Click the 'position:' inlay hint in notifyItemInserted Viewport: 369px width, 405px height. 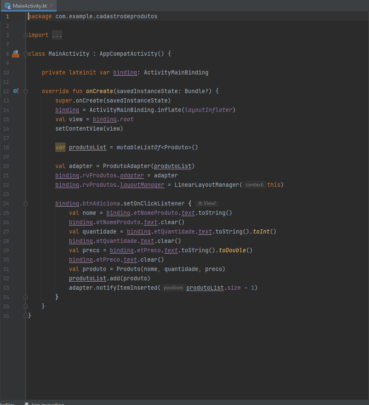pos(173,288)
